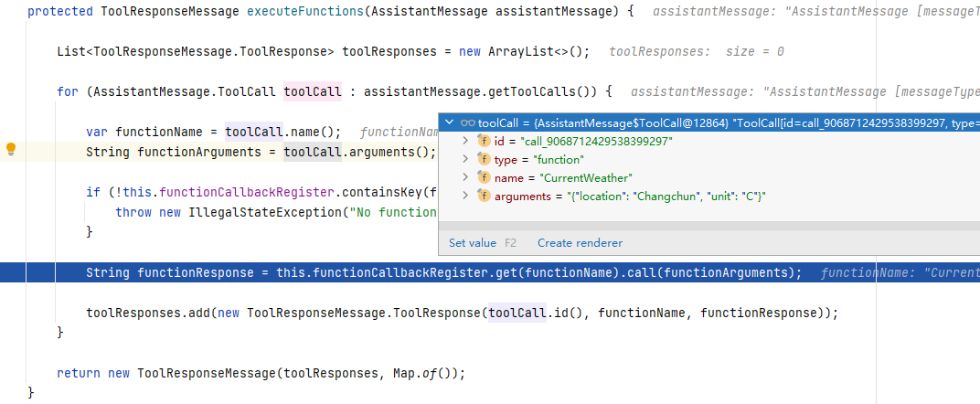Viewport: 980px width, 404px height.
Task: Click the field icon next to arguments
Action: coord(484,196)
